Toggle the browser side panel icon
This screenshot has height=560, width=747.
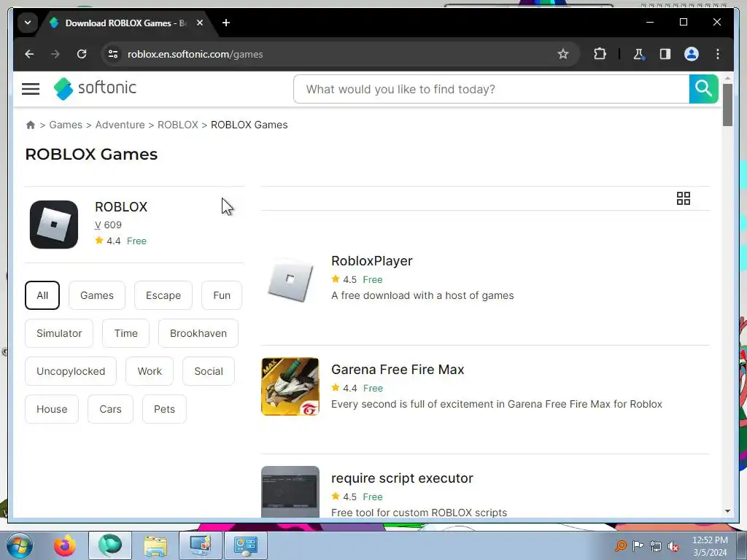pyautogui.click(x=665, y=54)
